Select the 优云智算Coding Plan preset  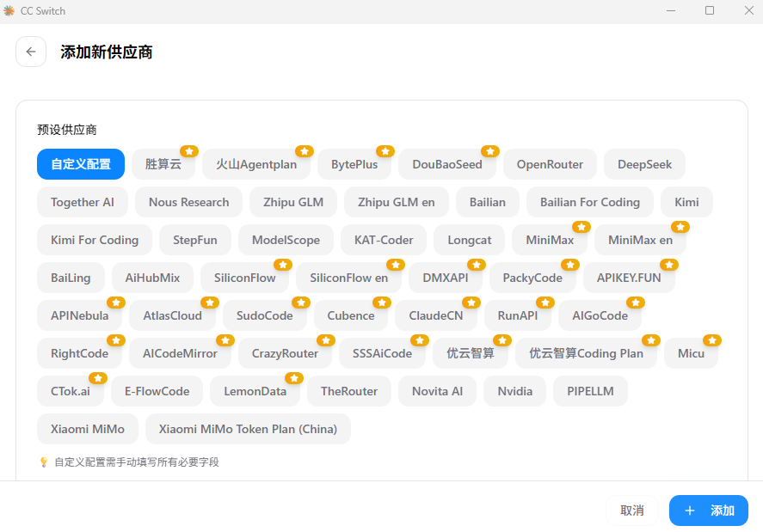(x=586, y=353)
